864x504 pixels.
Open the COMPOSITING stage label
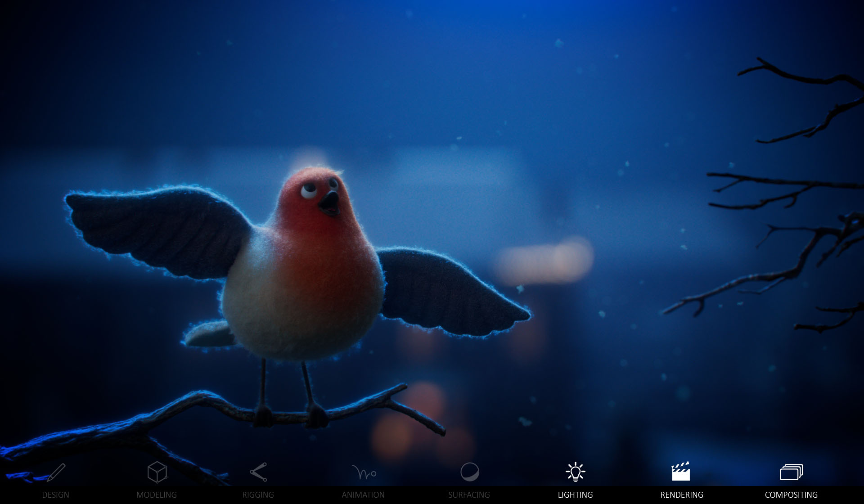pos(791,495)
